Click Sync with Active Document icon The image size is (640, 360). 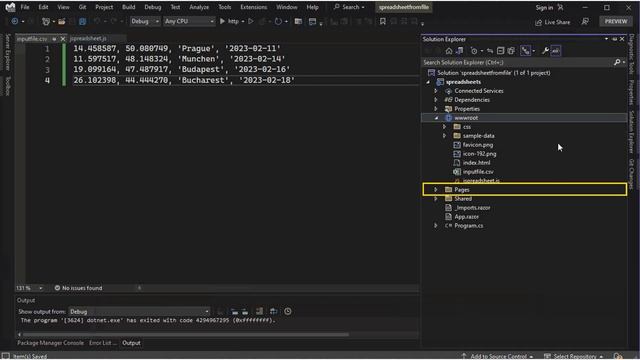point(490,51)
